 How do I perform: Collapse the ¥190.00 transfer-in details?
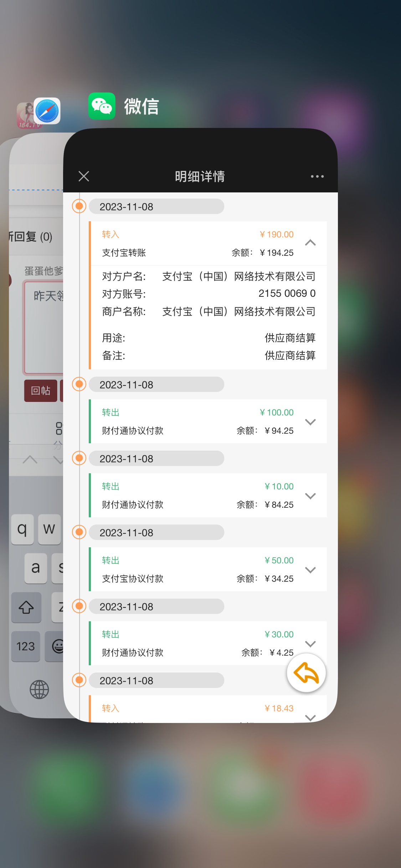tap(310, 243)
